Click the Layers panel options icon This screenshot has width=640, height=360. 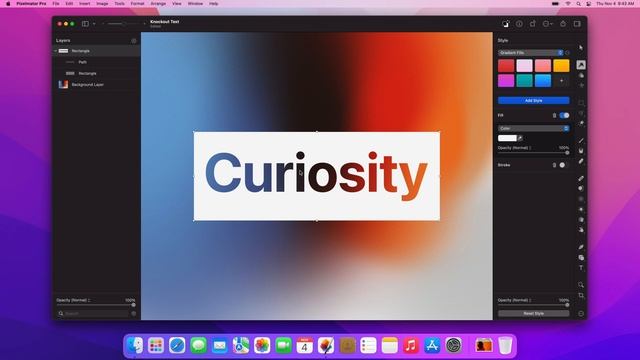point(134,41)
